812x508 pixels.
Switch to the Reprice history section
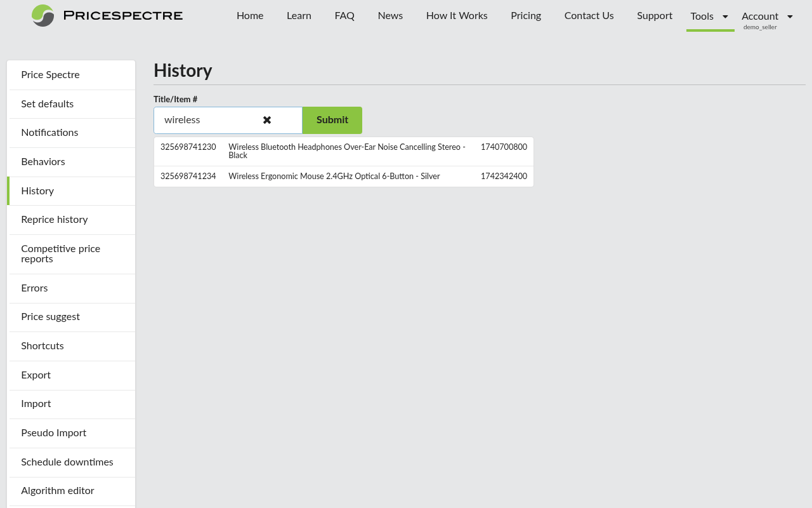coord(54,220)
